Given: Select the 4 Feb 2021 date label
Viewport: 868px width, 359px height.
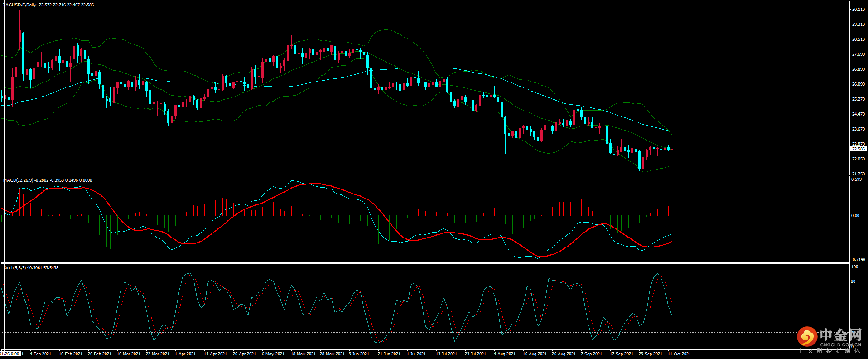Looking at the screenshot, I should (x=40, y=354).
